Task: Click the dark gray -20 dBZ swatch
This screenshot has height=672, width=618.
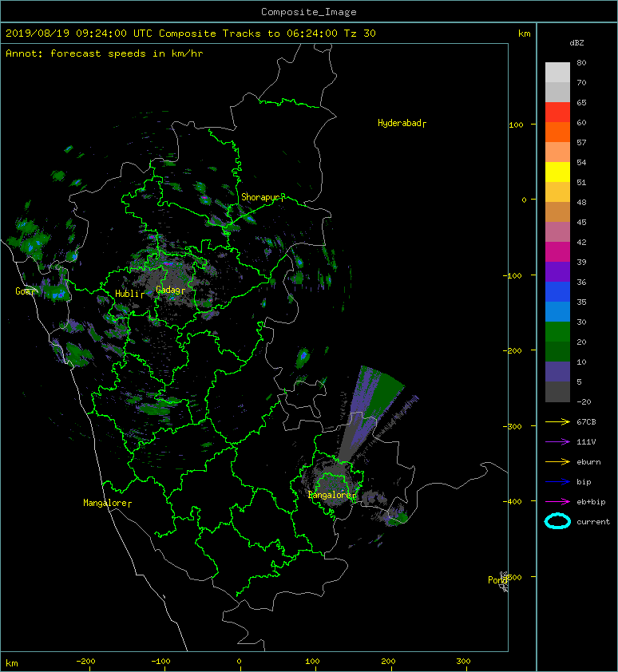Action: pos(557,392)
